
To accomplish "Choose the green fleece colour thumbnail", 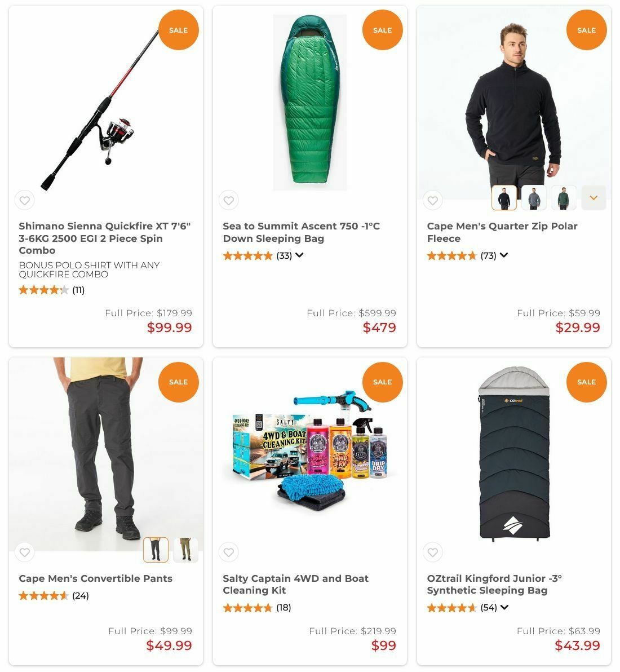I will [564, 197].
